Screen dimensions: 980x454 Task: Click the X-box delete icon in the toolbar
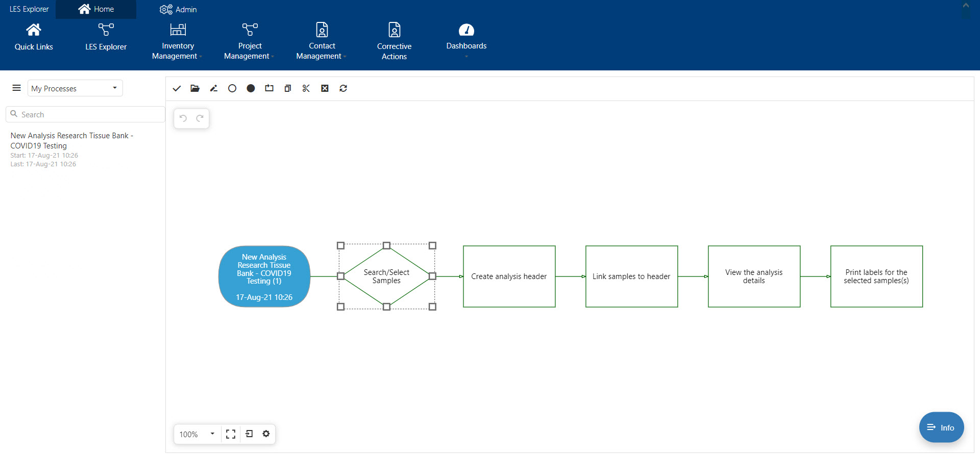click(325, 88)
